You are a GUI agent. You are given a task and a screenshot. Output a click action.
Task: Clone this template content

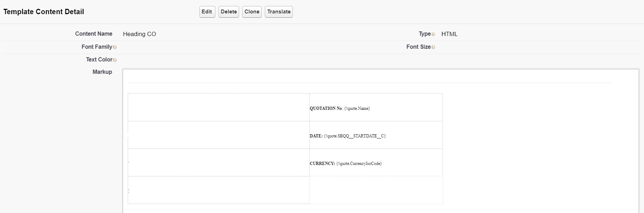[252, 12]
